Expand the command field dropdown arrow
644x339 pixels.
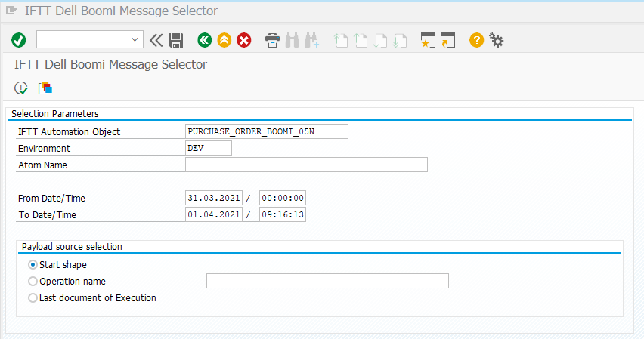(x=135, y=40)
